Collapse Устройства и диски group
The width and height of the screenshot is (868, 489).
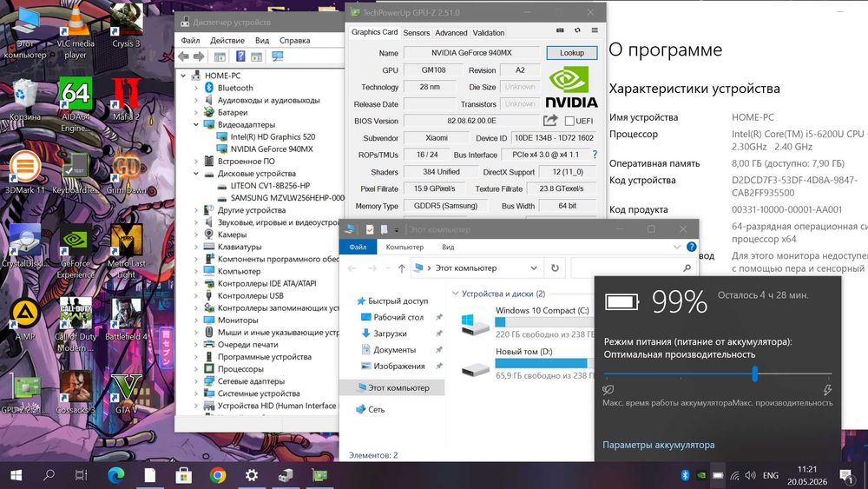[456, 294]
